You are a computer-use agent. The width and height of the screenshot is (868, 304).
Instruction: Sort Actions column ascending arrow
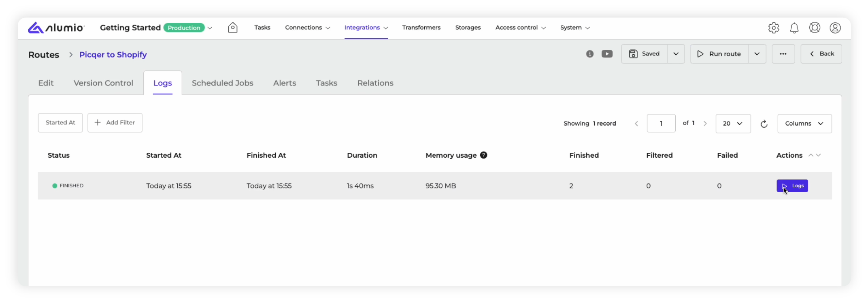tap(811, 155)
